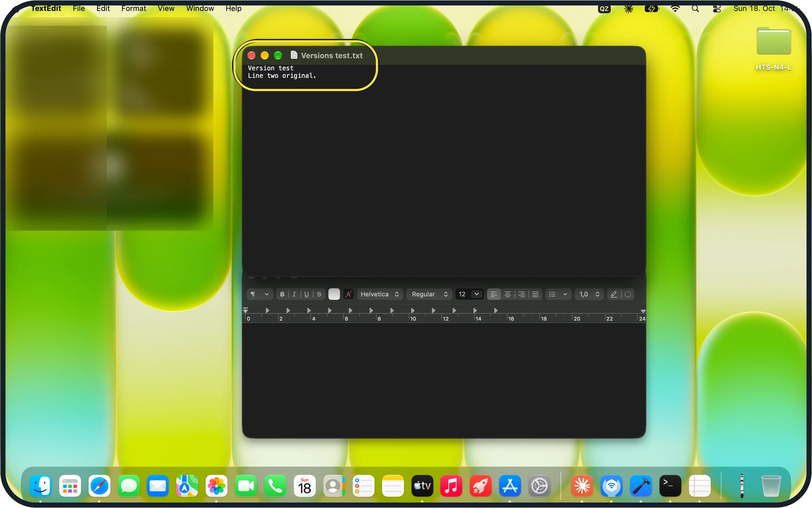Select left text alignment
This screenshot has width=812, height=508.
(x=494, y=294)
